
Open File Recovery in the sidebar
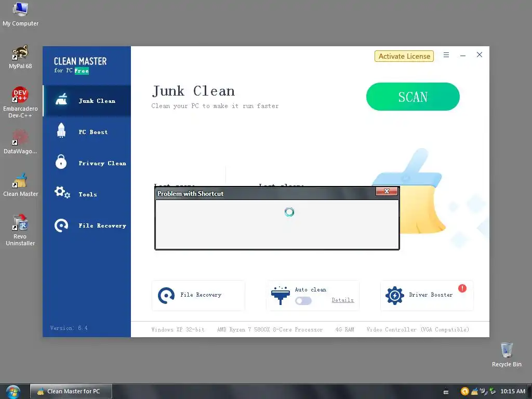[x=87, y=225]
